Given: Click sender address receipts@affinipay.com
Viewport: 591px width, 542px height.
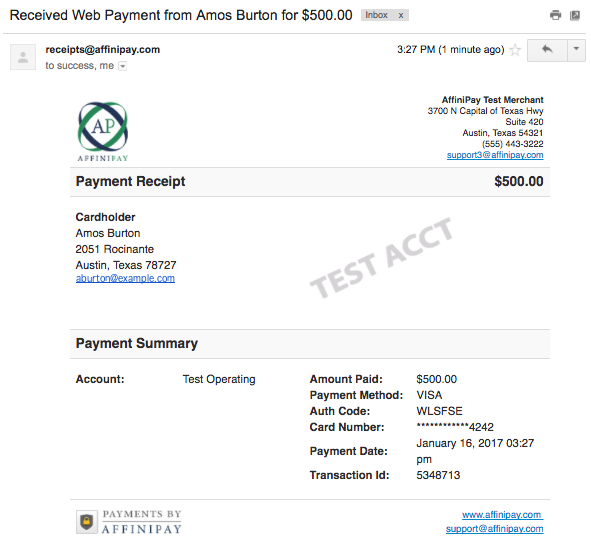Looking at the screenshot, I should pos(103,49).
